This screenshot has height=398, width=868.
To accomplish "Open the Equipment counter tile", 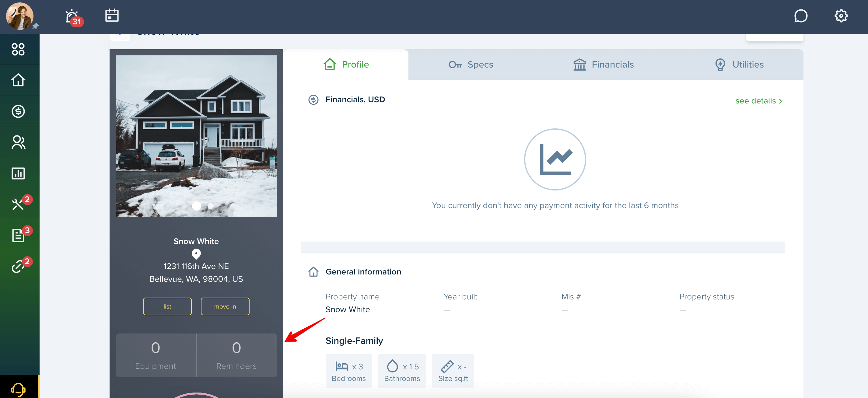I will tap(156, 355).
